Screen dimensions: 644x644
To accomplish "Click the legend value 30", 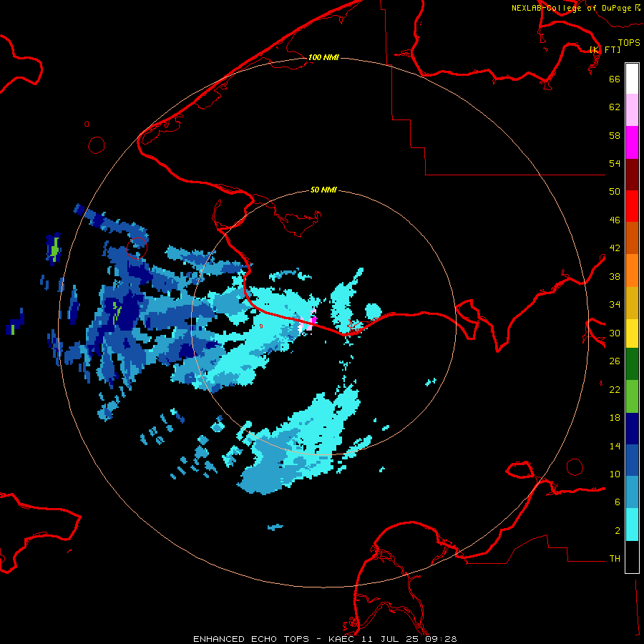I will tap(615, 333).
